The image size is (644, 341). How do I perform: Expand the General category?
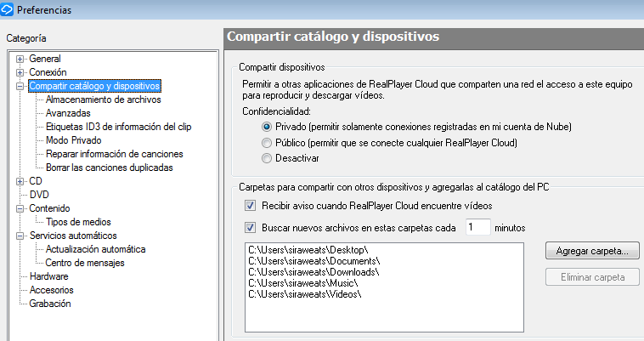pyautogui.click(x=20, y=59)
